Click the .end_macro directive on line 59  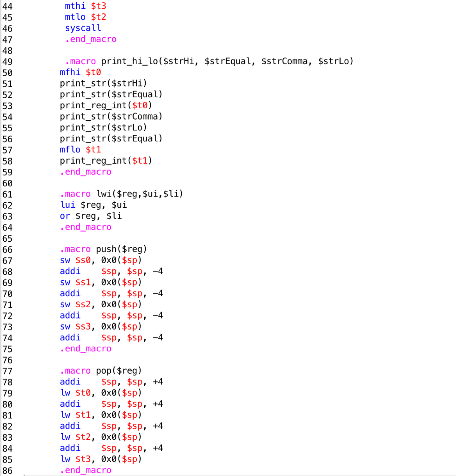86,172
